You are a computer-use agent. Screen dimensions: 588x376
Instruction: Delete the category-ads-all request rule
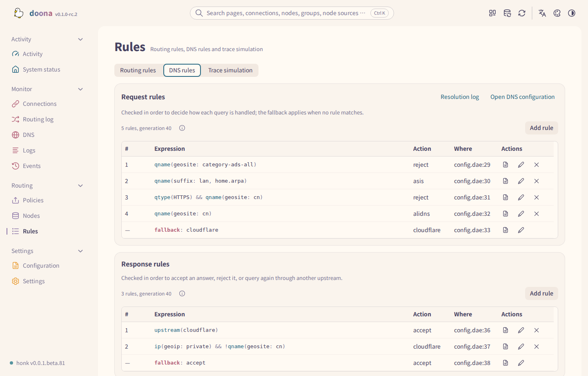537,165
